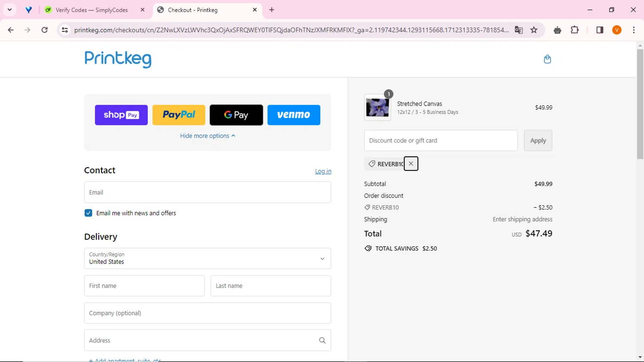Screen dimensions: 644x362
Task: Click the browser address bar URL
Action: [x=291, y=30]
